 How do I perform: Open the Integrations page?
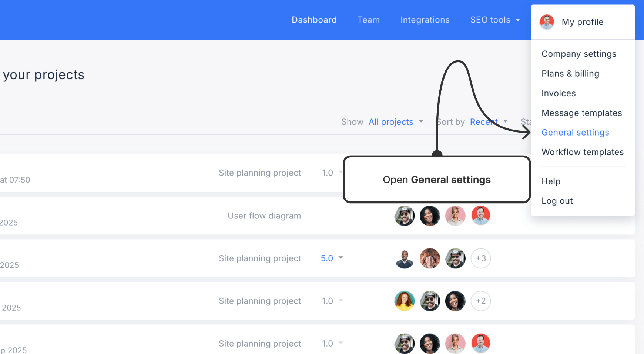point(425,20)
